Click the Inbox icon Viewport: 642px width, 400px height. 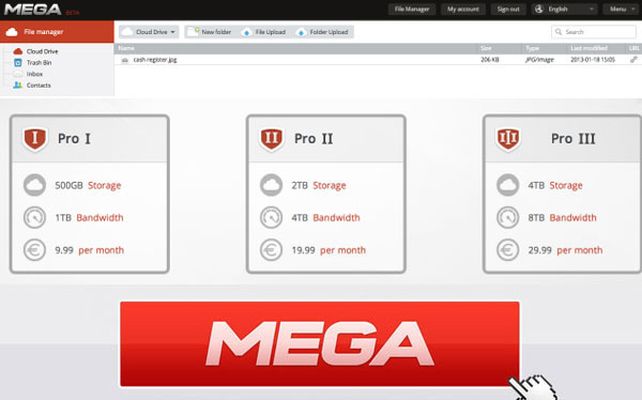[x=18, y=74]
